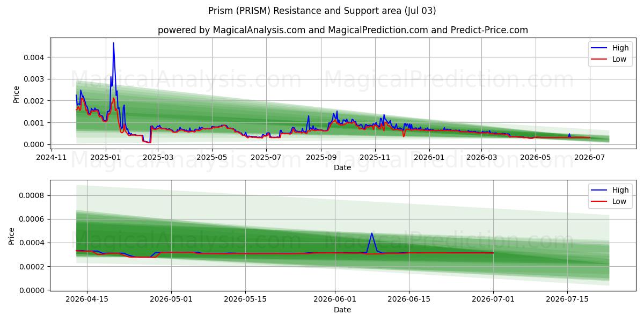Click the '2026-06-01' x-axis label in bottom chart

335,299
